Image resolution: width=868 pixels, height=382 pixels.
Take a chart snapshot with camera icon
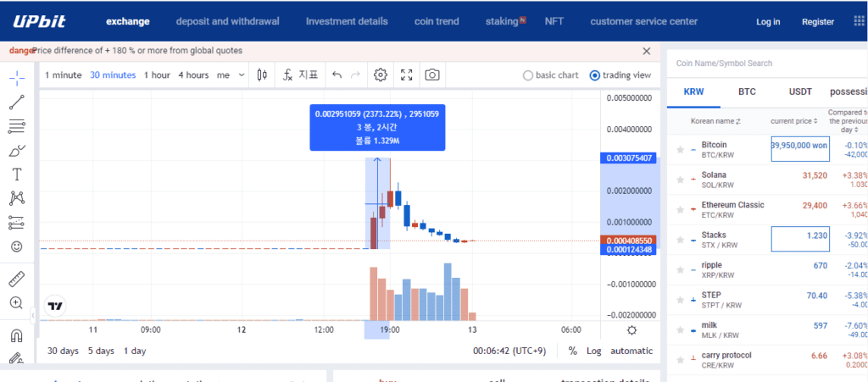[431, 75]
